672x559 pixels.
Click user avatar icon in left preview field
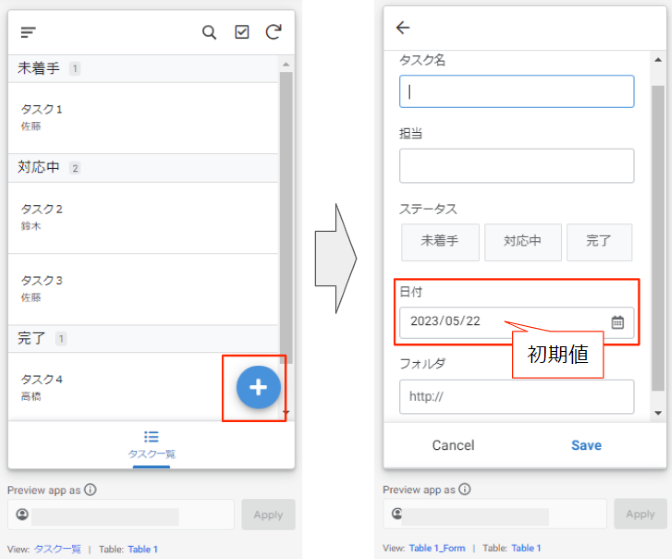coord(22,514)
